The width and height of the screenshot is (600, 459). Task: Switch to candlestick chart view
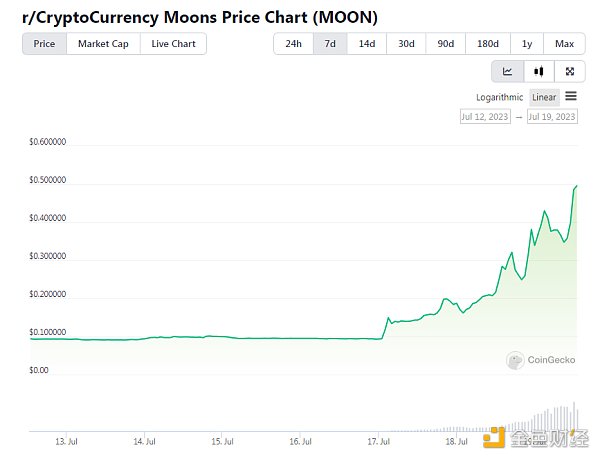click(539, 71)
